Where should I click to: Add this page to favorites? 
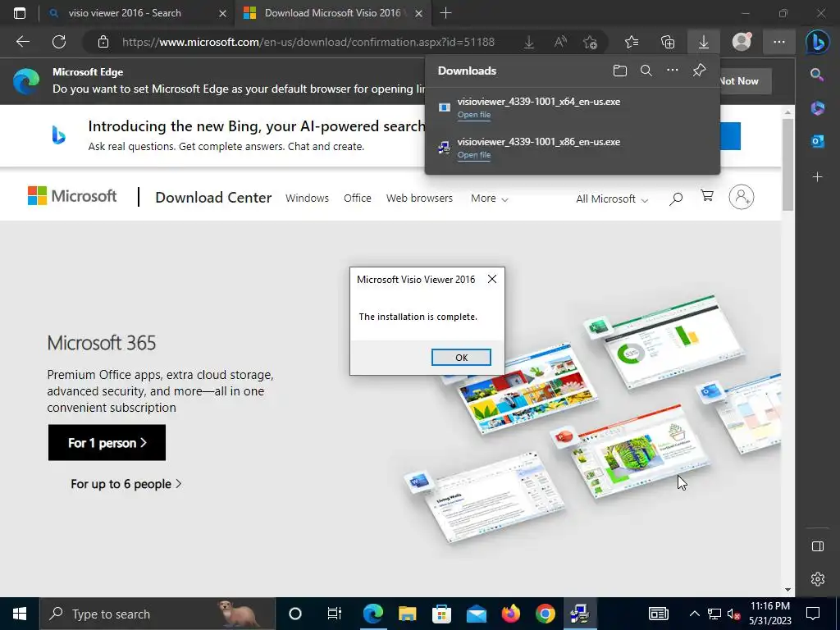coord(591,42)
